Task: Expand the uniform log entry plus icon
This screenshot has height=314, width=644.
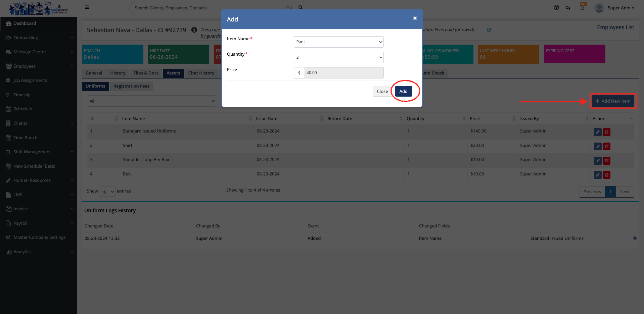Action: 635,238
